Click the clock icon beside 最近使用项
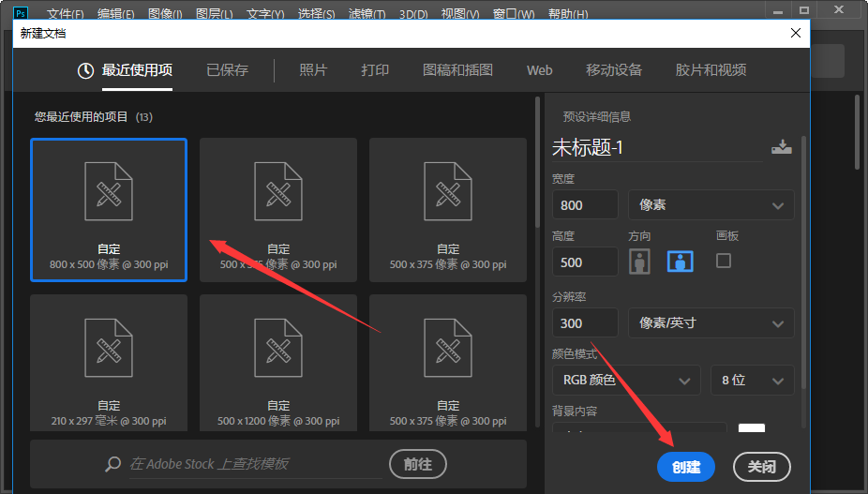 coord(85,70)
